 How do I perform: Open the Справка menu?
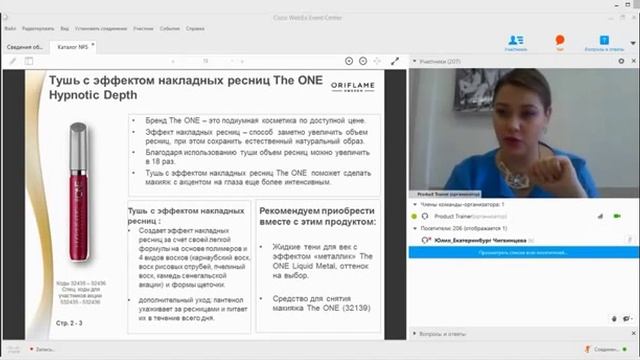[x=195, y=29]
